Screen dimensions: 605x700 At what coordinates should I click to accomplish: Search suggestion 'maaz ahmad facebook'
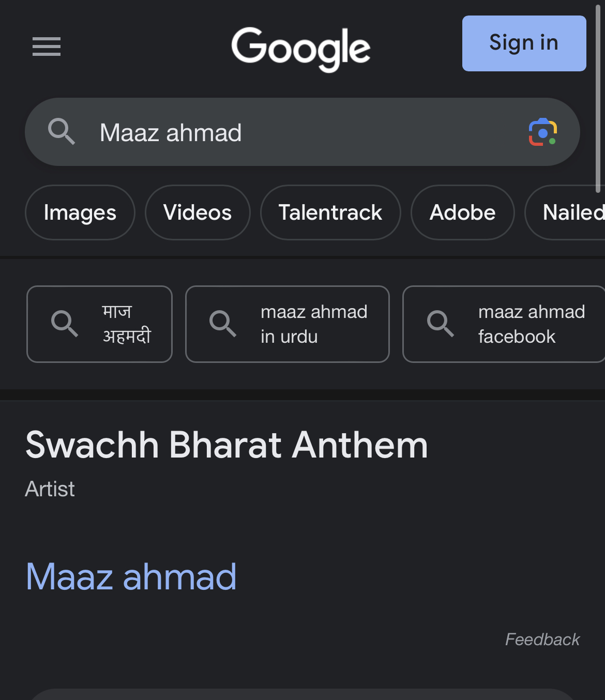point(531,324)
